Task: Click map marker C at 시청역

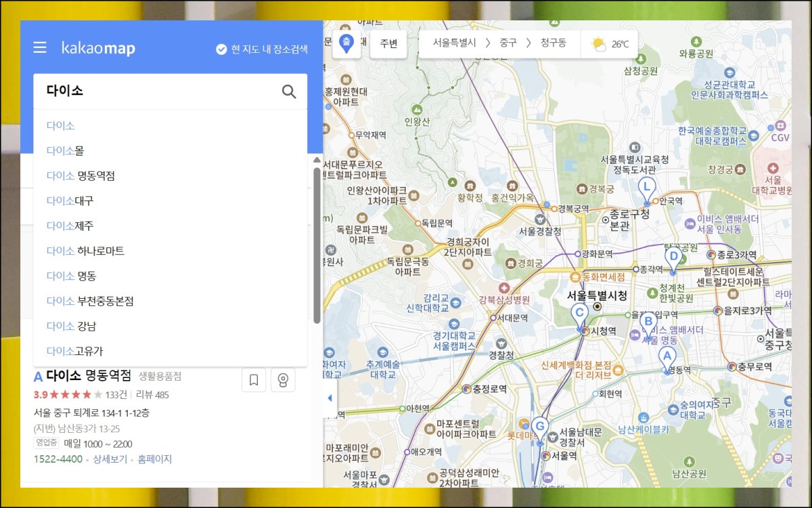Action: (579, 317)
